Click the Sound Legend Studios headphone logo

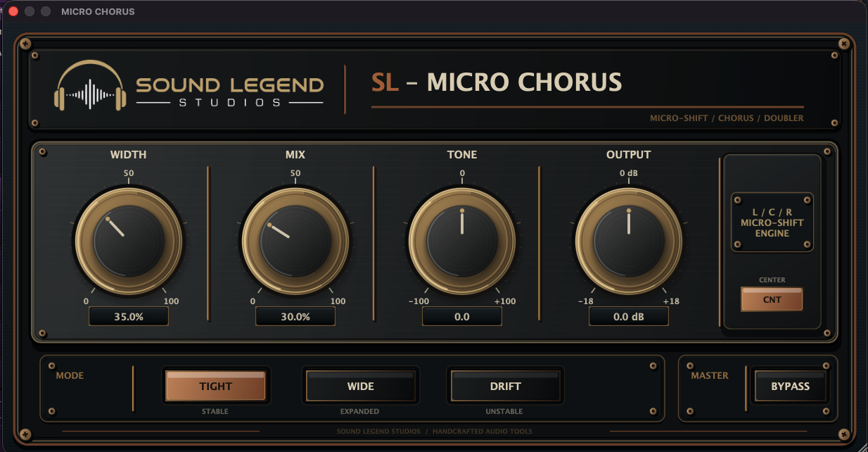(91, 87)
